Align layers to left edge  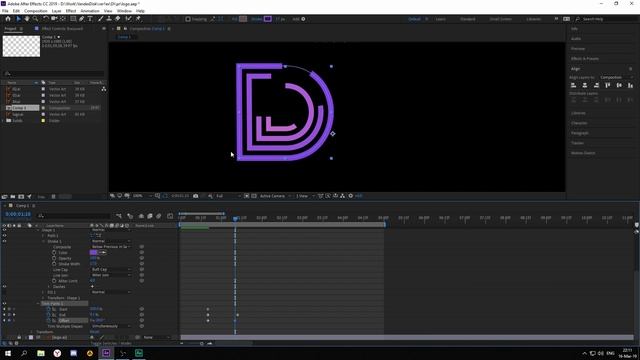573,85
